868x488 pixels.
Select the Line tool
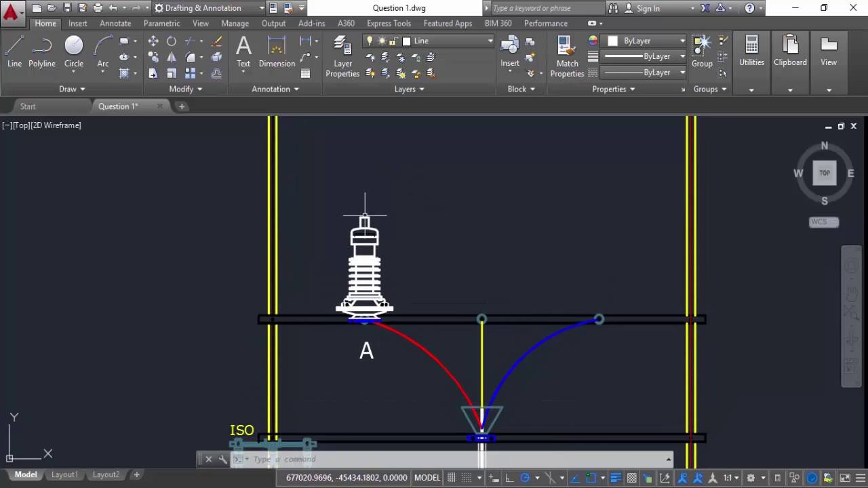[x=15, y=52]
